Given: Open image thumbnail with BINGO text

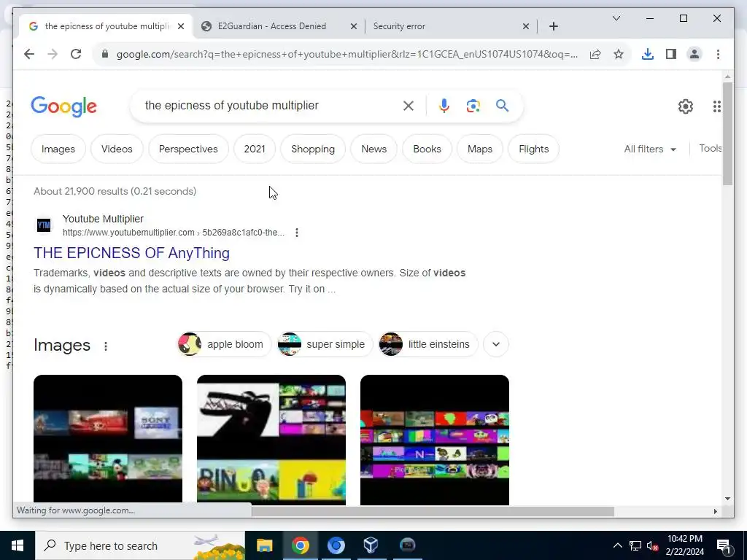Looking at the screenshot, I should tap(271, 439).
